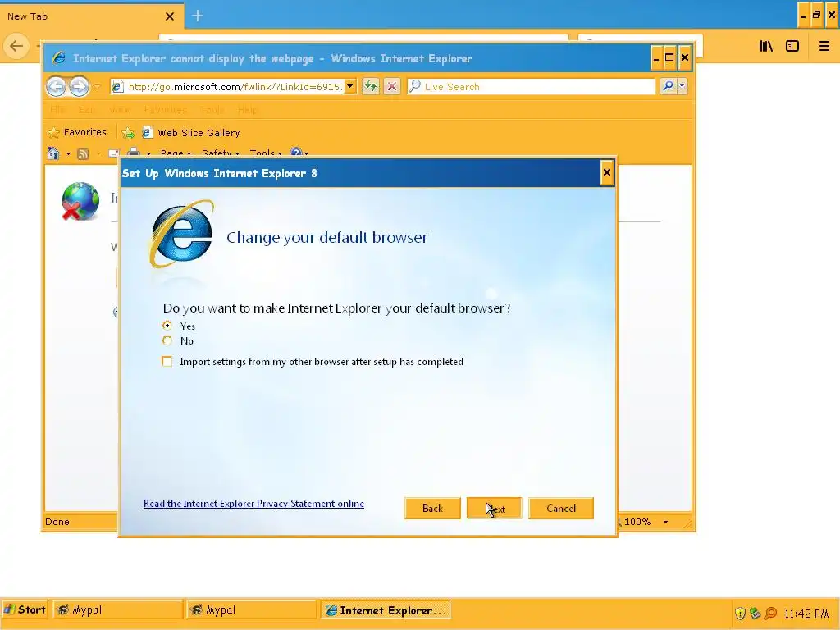The width and height of the screenshot is (840, 630).
Task: Select the Yes radio button
Action: (x=167, y=326)
